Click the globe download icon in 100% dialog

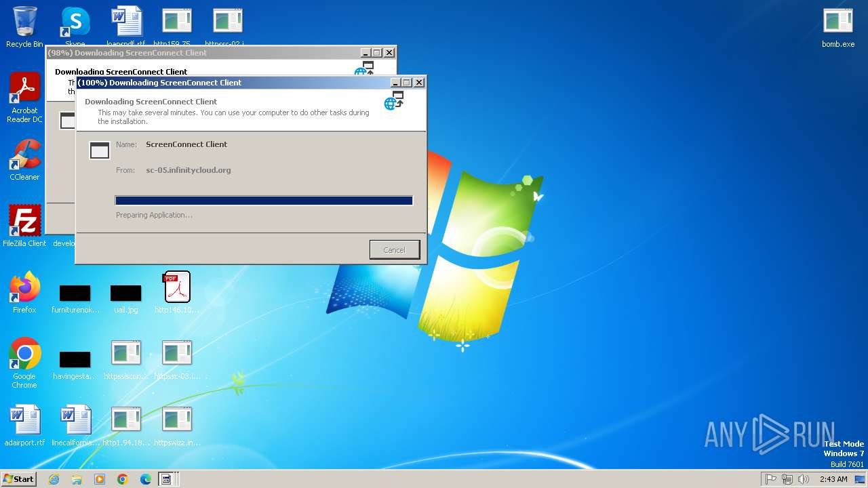coord(394,101)
